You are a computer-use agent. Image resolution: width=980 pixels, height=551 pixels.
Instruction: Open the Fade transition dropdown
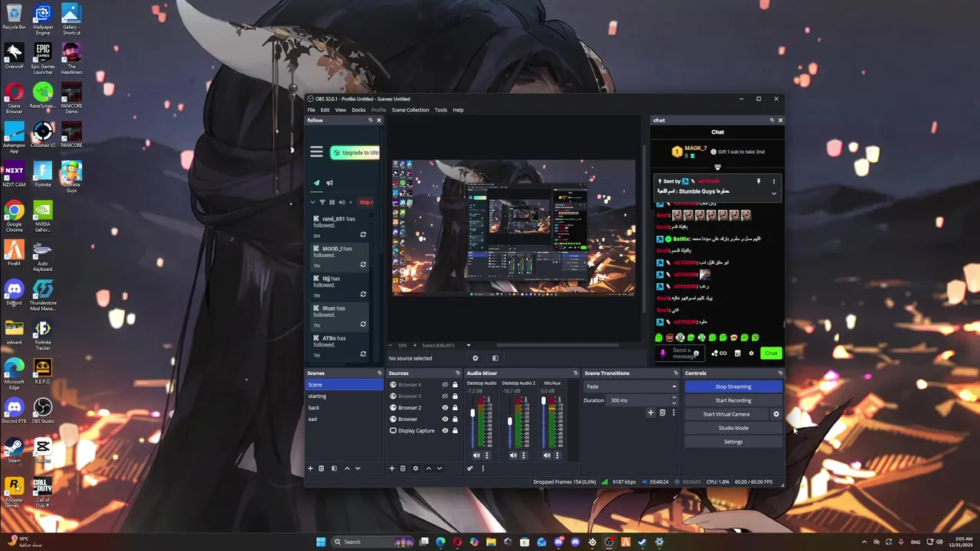tap(631, 386)
